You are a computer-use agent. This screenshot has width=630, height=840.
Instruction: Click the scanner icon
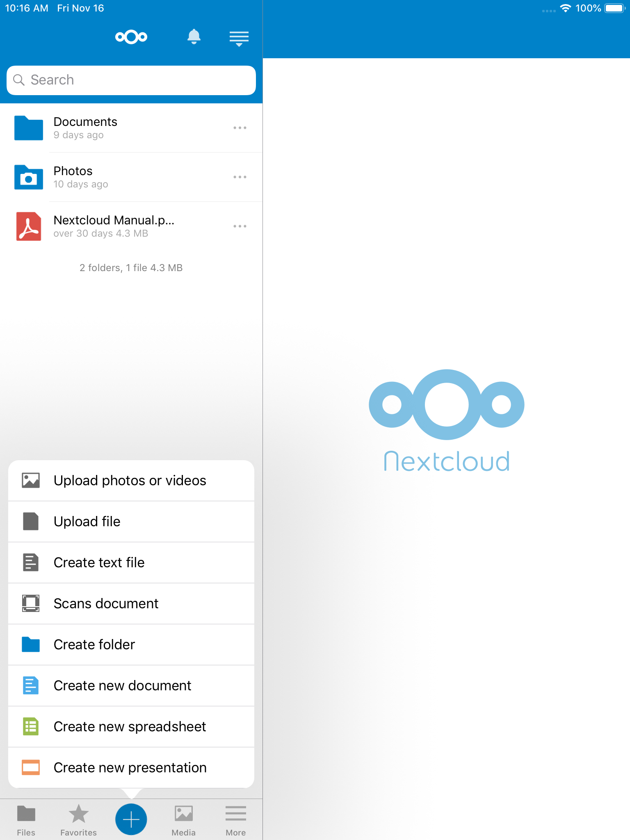[31, 603]
